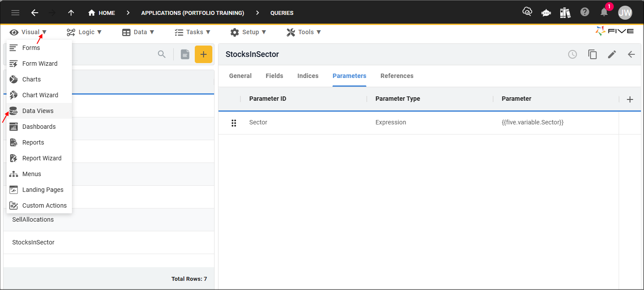Image resolution: width=644 pixels, height=290 pixels.
Task: Collapse the Visual menu dropdown
Action: [29, 32]
